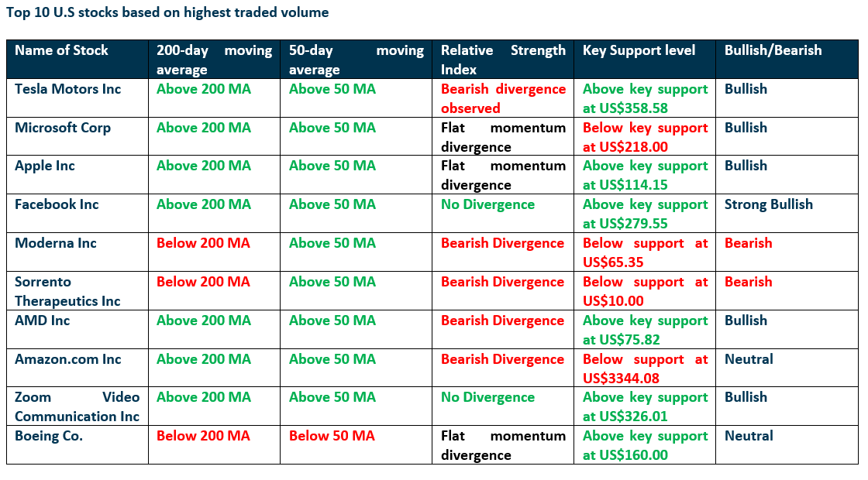
Task: Select Apple's 'Flat momentum divergence' cell
Action: point(503,175)
